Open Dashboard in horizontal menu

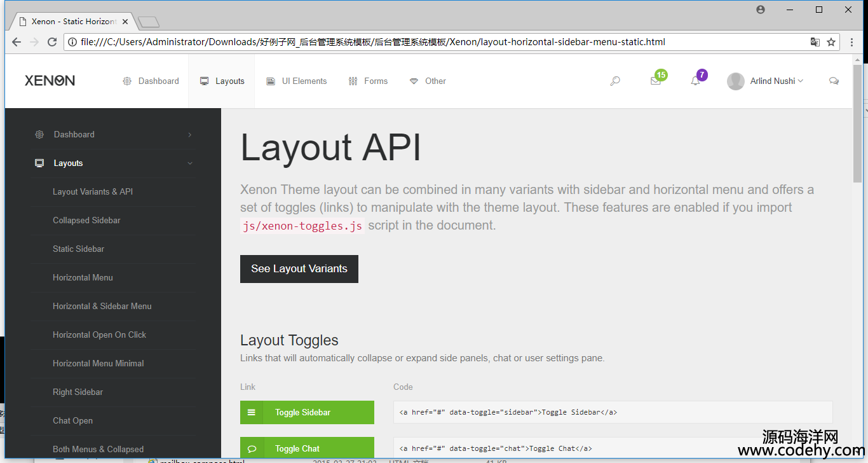pyautogui.click(x=151, y=81)
